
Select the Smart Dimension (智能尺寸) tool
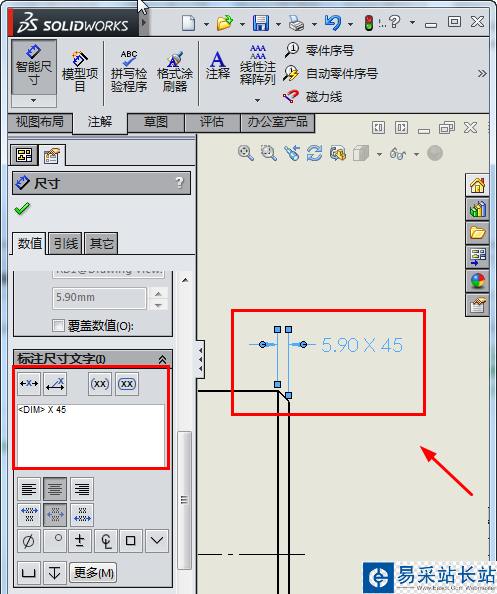click(34, 67)
